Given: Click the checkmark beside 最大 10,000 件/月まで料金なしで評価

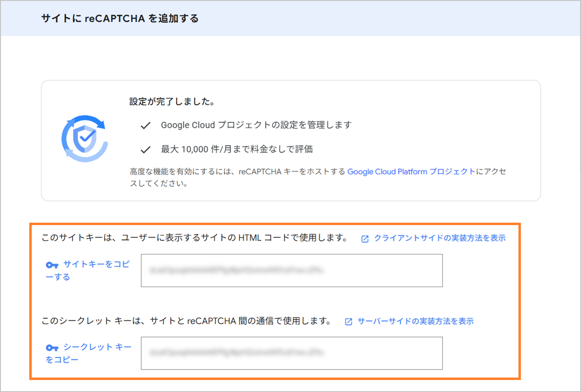Looking at the screenshot, I should [x=146, y=150].
